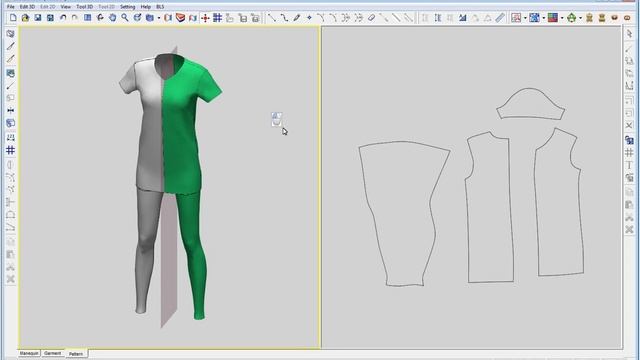
Task: Expand the color map dropdown arrow
Action: point(562,18)
